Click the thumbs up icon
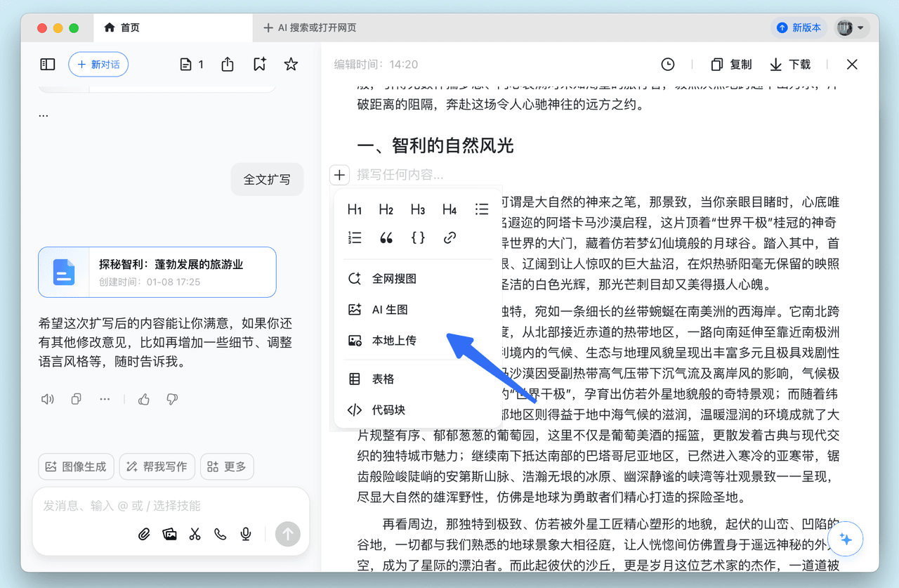 coord(144,399)
